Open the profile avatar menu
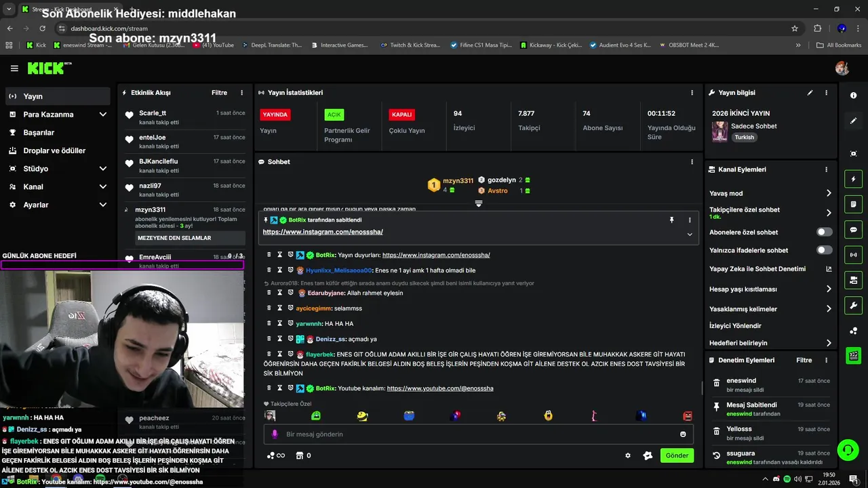 coord(842,68)
